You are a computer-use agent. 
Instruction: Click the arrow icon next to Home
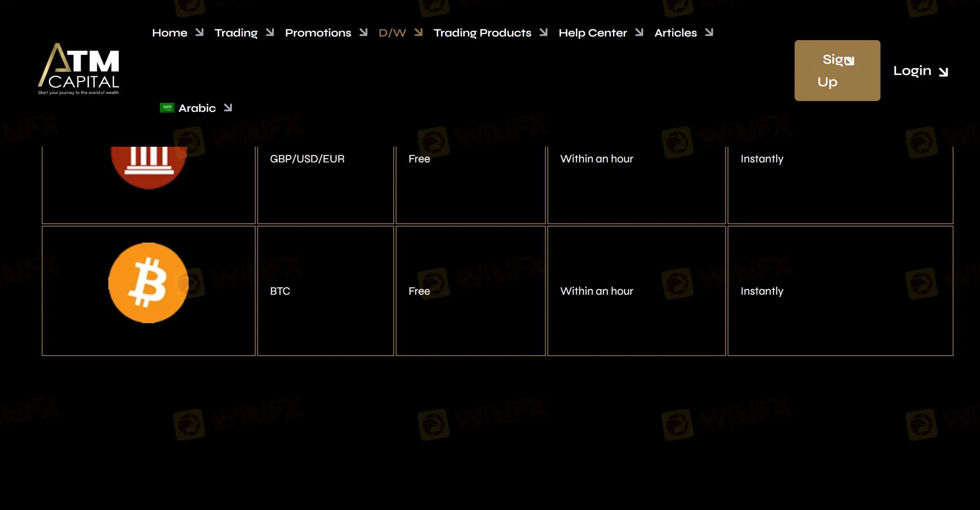point(199,32)
